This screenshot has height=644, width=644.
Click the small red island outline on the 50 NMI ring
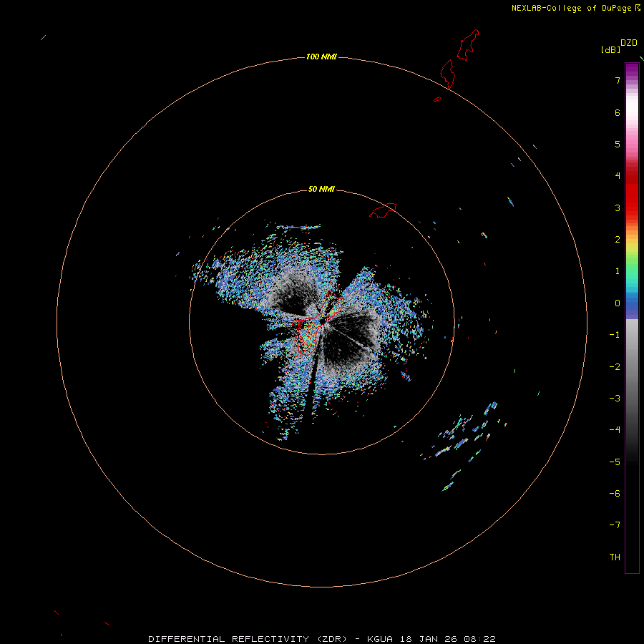[x=383, y=210]
